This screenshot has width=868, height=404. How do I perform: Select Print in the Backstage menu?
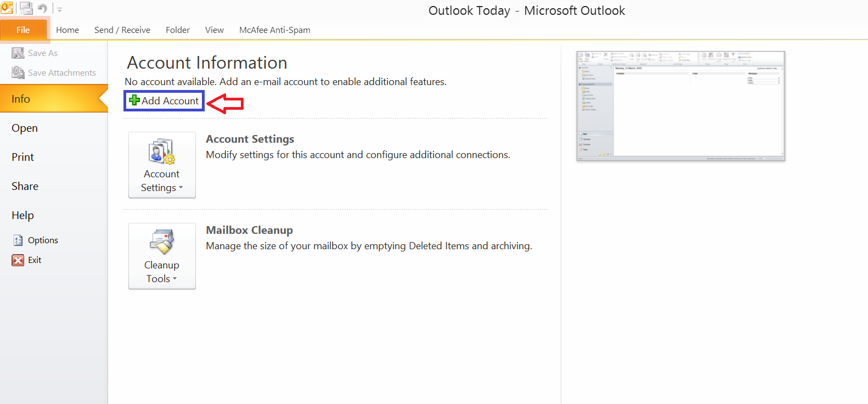(x=23, y=157)
